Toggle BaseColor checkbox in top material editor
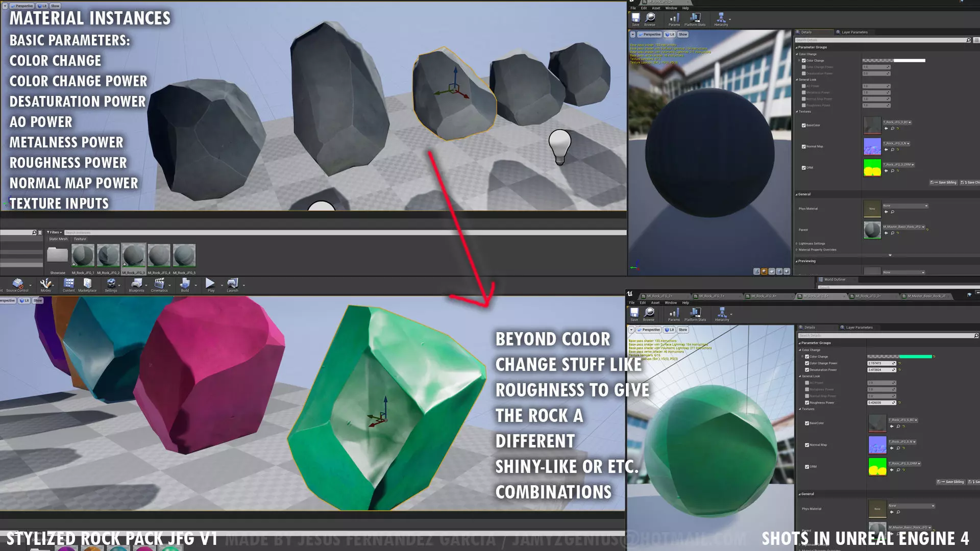This screenshot has width=980, height=551. (803, 126)
